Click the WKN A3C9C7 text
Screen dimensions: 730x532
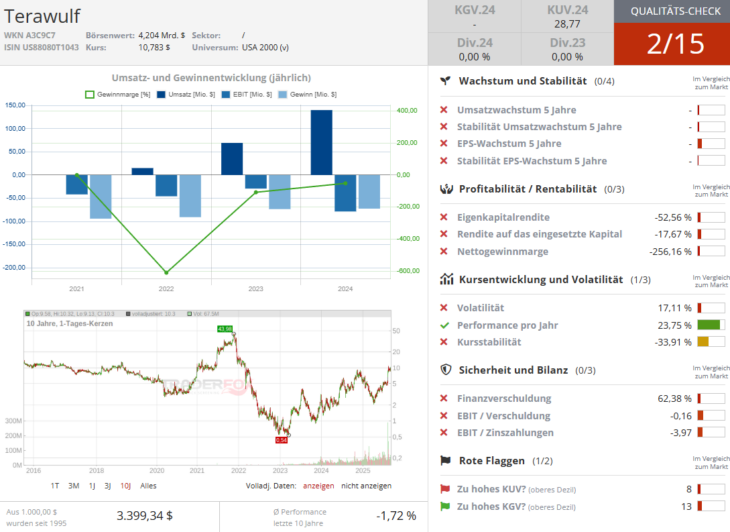[x=30, y=35]
